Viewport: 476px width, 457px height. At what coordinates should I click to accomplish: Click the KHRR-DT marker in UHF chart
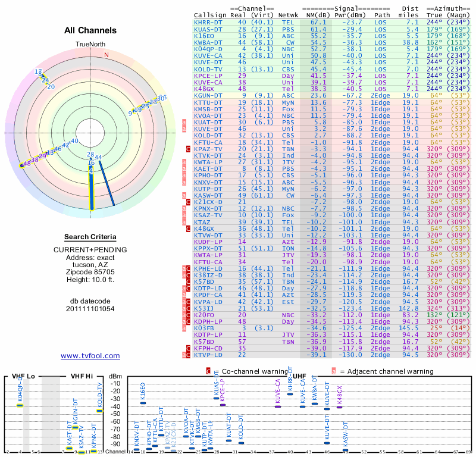pyautogui.click(x=290, y=394)
